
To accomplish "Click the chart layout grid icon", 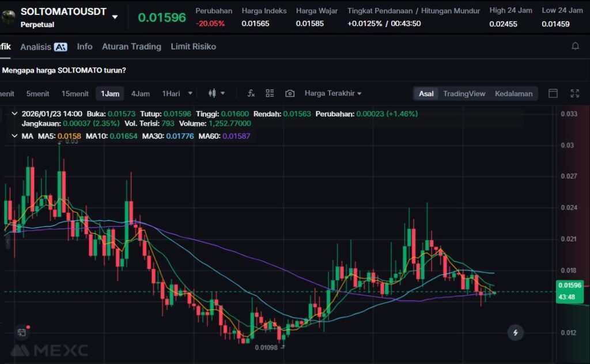I will 270,93.
